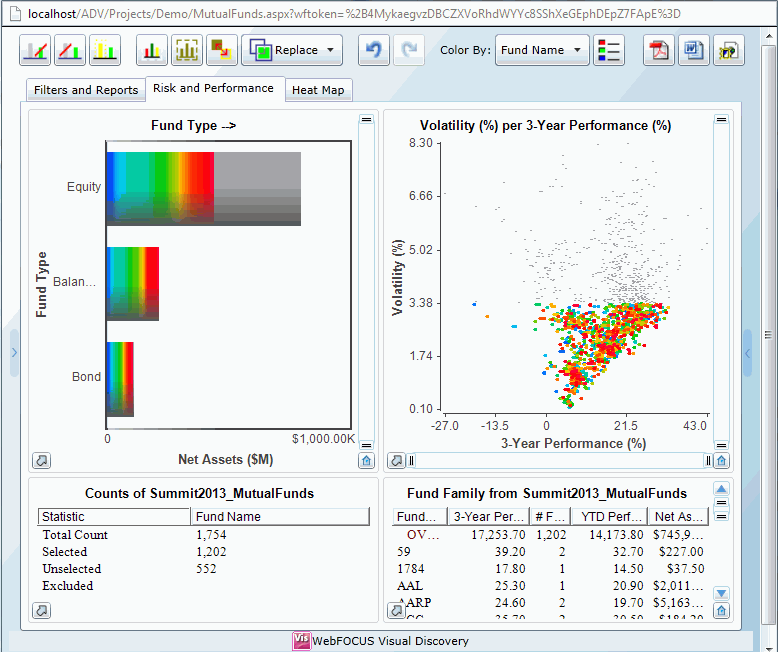Open the Heat Map tab

(x=318, y=90)
